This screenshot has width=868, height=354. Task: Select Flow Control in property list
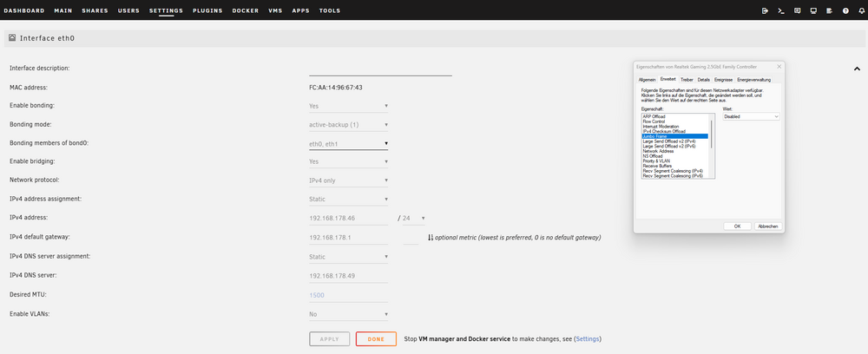(x=674, y=121)
